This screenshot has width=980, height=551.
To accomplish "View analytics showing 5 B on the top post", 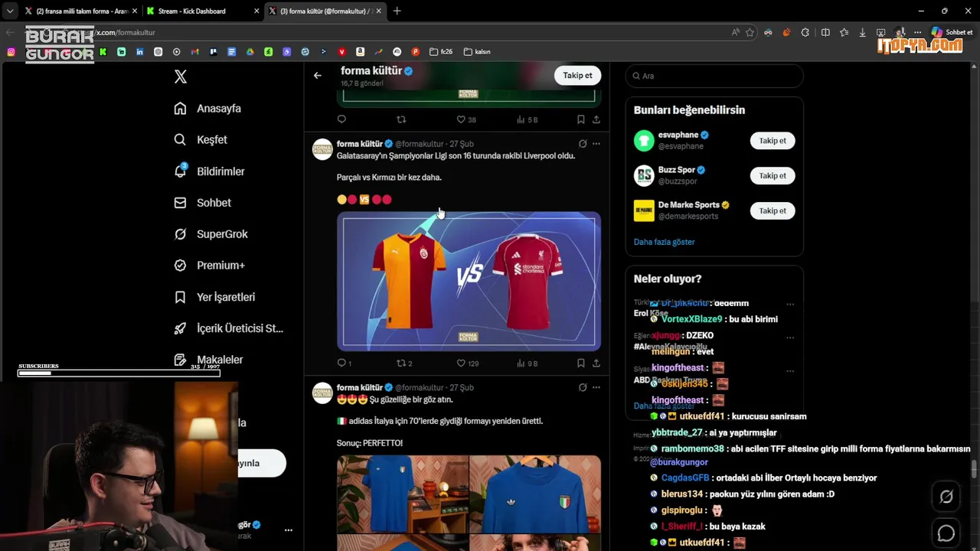I will pyautogui.click(x=528, y=119).
